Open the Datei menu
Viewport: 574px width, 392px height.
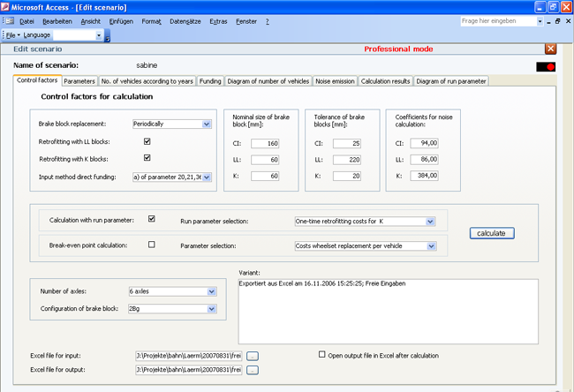26,21
